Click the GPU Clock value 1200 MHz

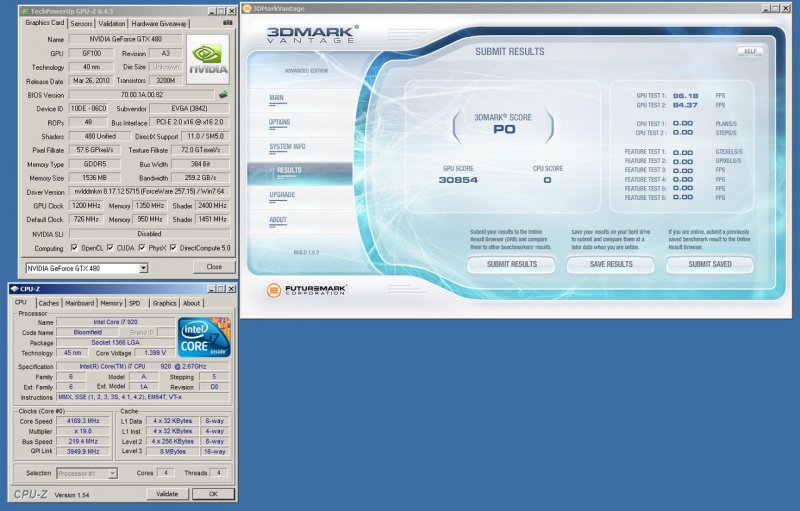tap(86, 206)
